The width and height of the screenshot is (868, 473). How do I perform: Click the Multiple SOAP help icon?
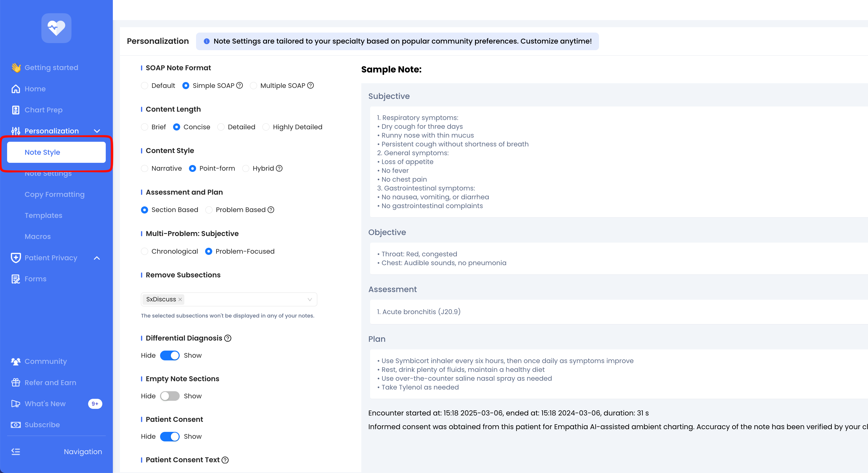point(310,86)
